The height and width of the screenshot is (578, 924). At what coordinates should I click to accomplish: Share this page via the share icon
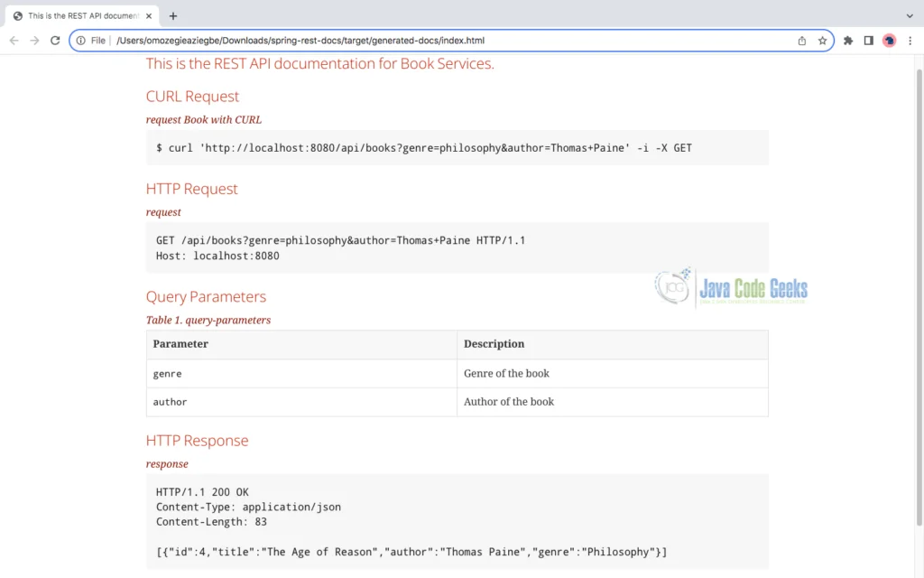801,40
